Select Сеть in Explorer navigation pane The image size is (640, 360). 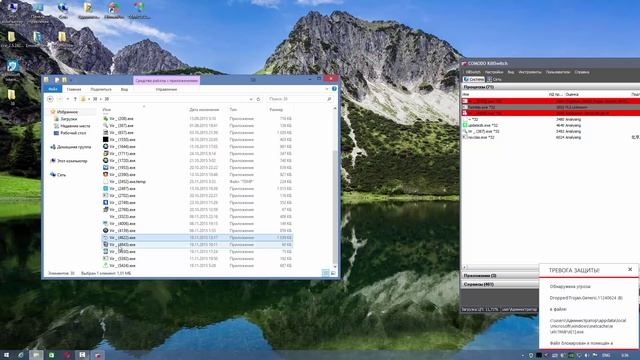[x=61, y=175]
